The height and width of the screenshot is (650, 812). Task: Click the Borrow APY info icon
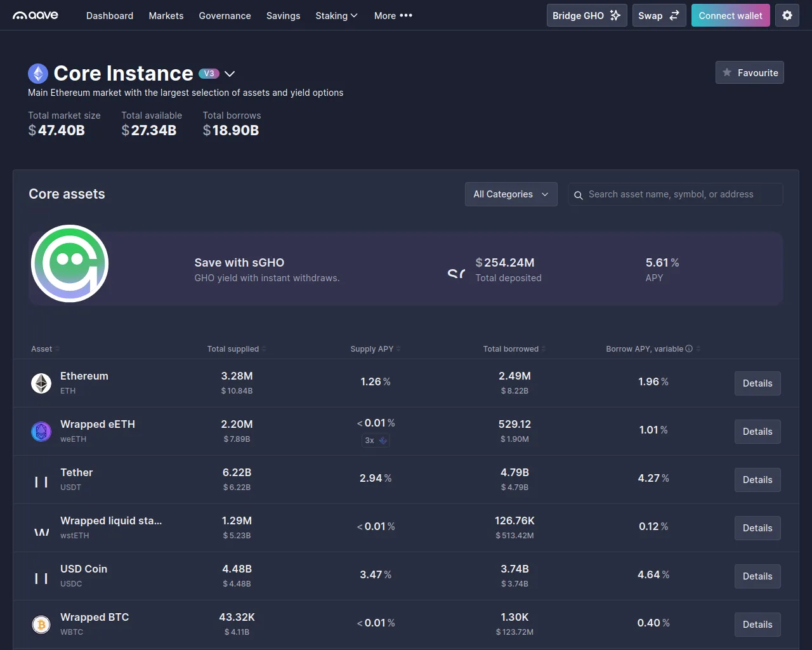point(689,348)
